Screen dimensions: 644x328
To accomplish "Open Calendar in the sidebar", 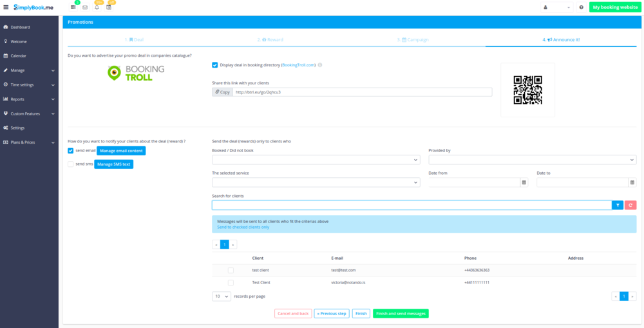I will 18,56.
